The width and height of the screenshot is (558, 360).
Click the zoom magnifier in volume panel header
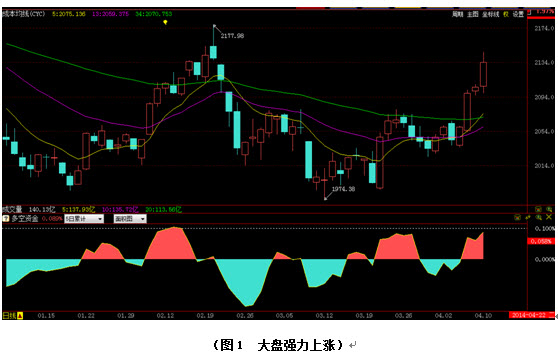549,210
